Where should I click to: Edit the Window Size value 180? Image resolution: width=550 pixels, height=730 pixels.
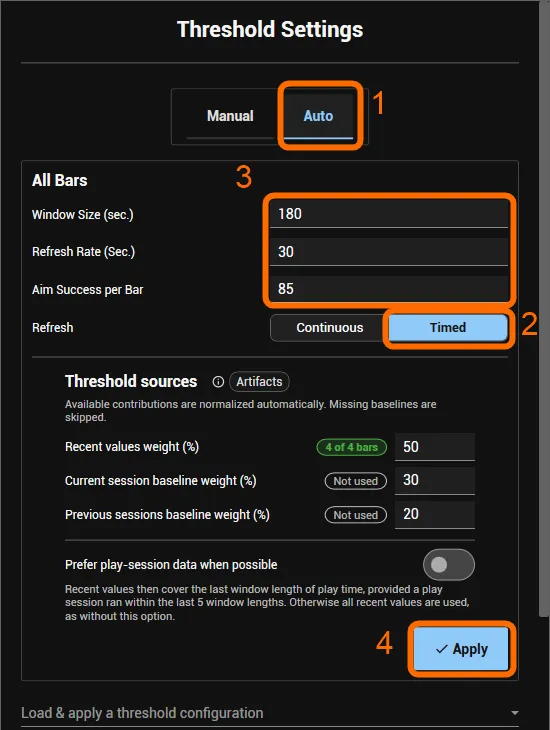point(389,214)
